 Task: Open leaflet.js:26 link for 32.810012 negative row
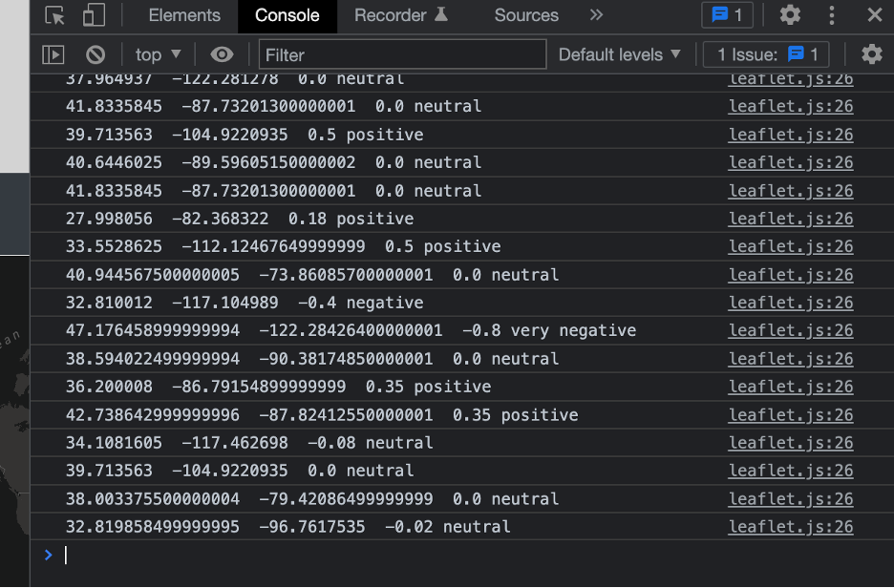791,303
